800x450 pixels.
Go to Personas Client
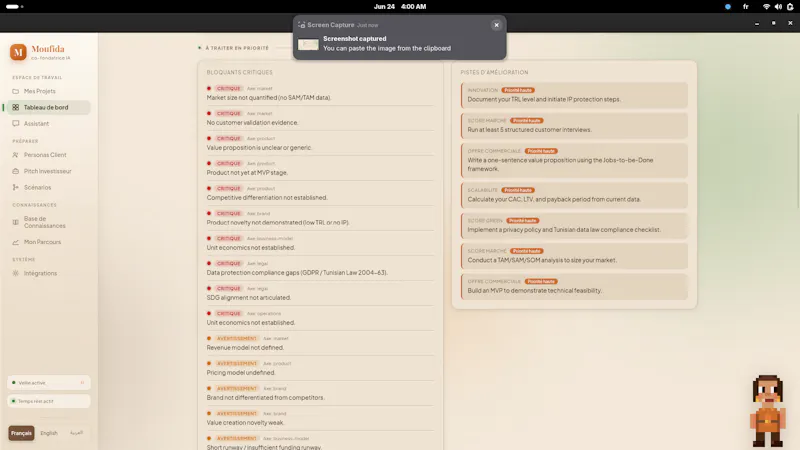[x=49, y=155]
